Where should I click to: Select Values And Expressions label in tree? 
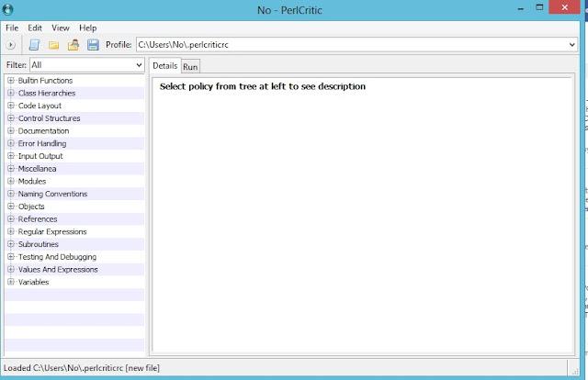(58, 270)
